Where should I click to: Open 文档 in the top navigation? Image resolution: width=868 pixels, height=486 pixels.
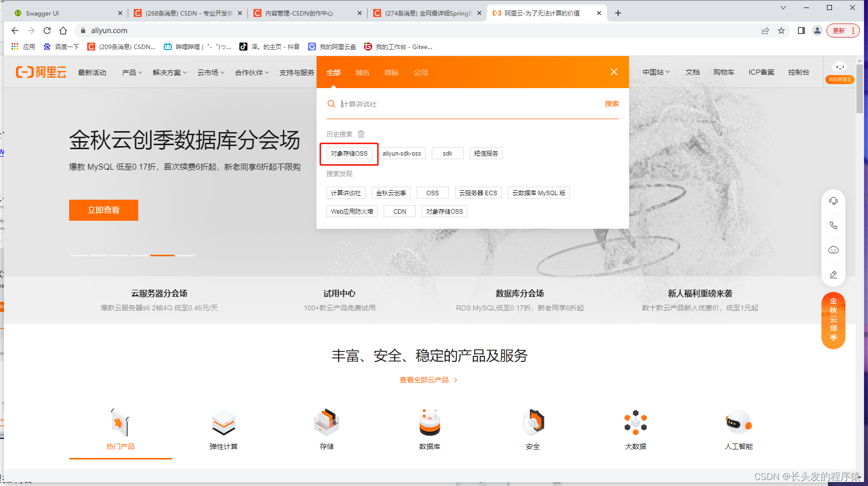[693, 72]
